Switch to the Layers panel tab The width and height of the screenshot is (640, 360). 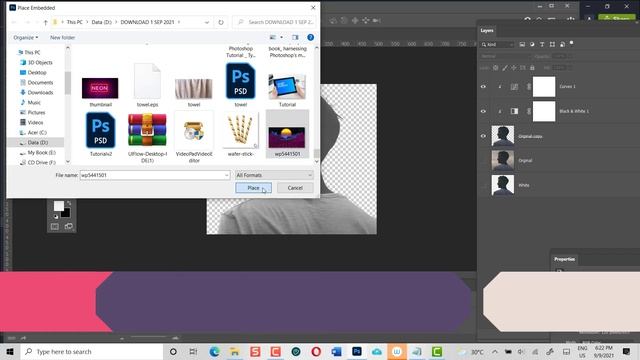pos(487,31)
